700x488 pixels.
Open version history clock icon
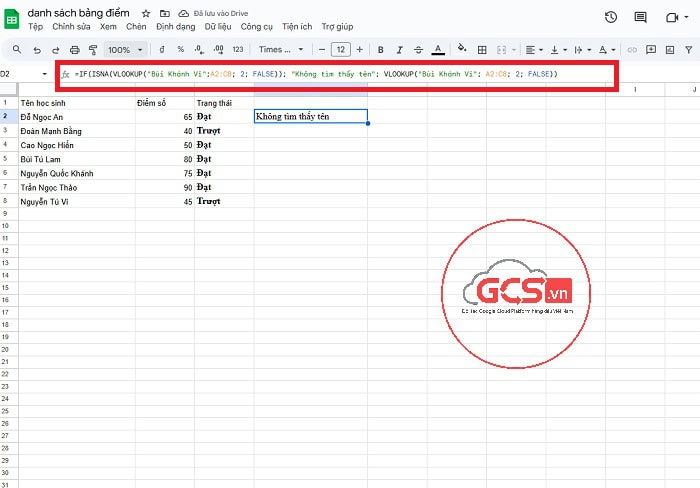point(611,17)
